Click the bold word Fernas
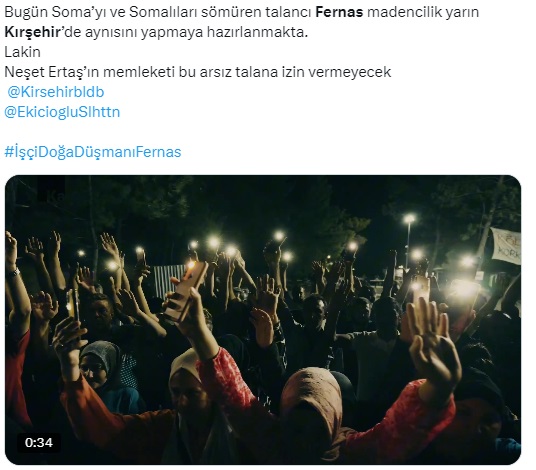The height and width of the screenshot is (470, 536). tap(339, 12)
